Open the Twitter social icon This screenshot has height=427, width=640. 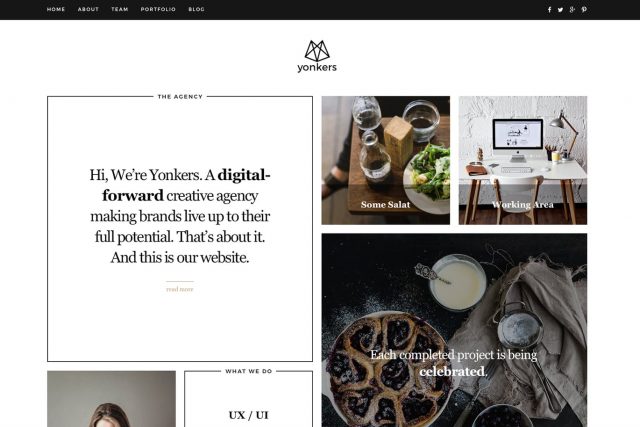(560, 10)
